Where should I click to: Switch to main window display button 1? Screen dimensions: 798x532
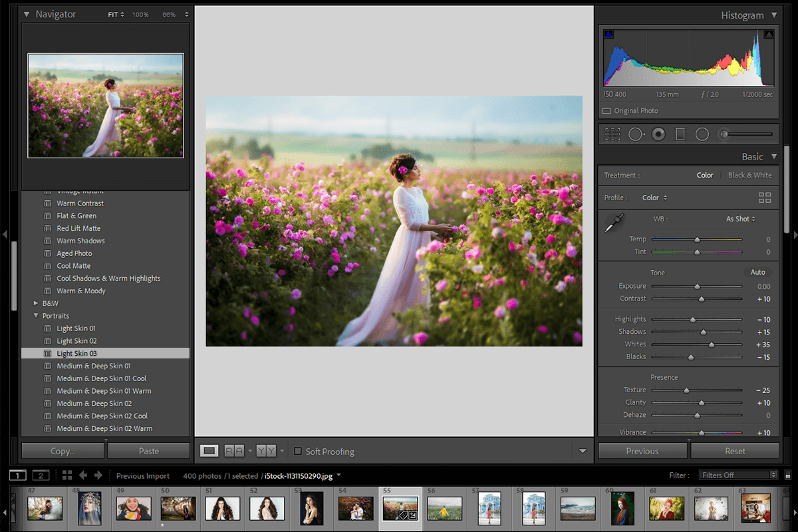click(x=17, y=475)
